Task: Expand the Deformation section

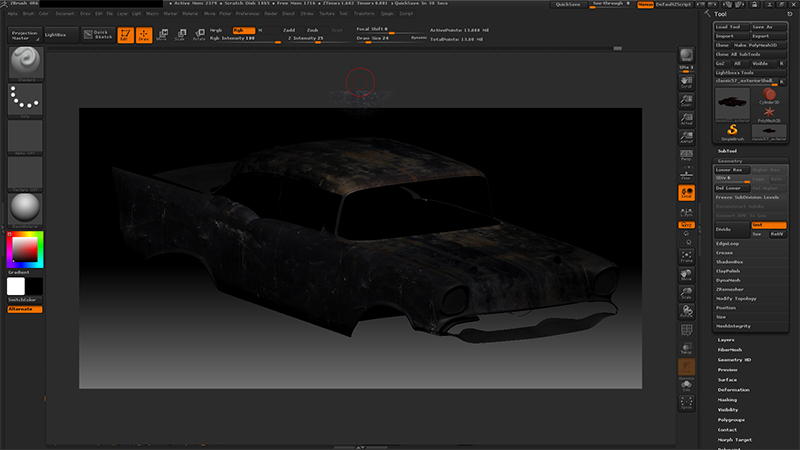Action: click(734, 390)
